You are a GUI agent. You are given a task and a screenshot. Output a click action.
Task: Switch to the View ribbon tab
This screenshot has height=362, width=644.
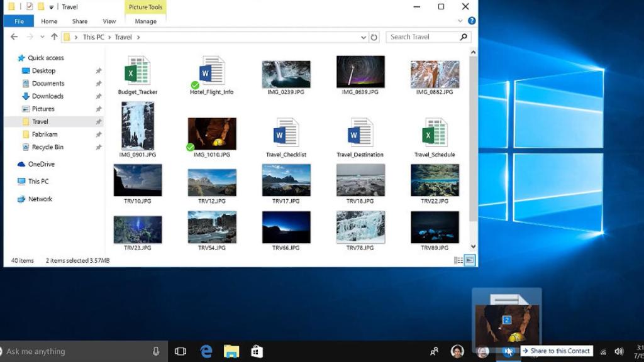(x=109, y=21)
